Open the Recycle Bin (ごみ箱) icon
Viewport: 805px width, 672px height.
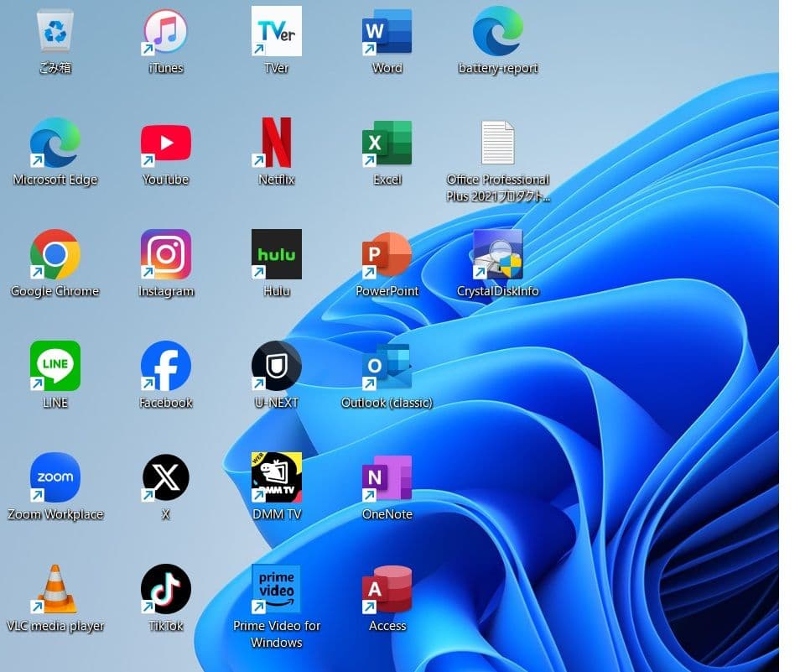[x=55, y=32]
